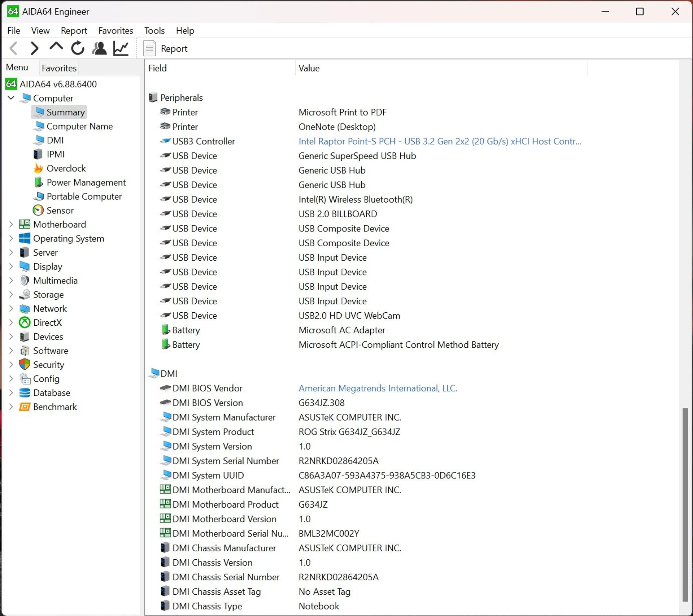Expand the Storage tree node

(11, 295)
